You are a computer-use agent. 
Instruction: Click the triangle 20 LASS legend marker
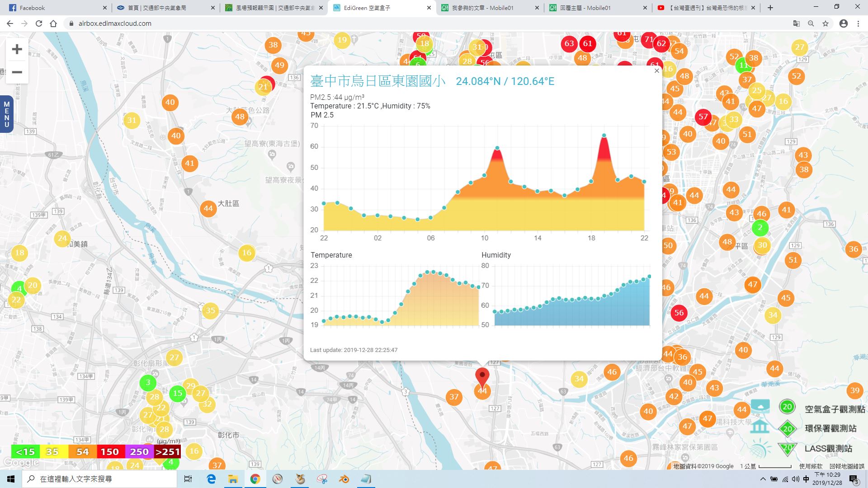[787, 449]
